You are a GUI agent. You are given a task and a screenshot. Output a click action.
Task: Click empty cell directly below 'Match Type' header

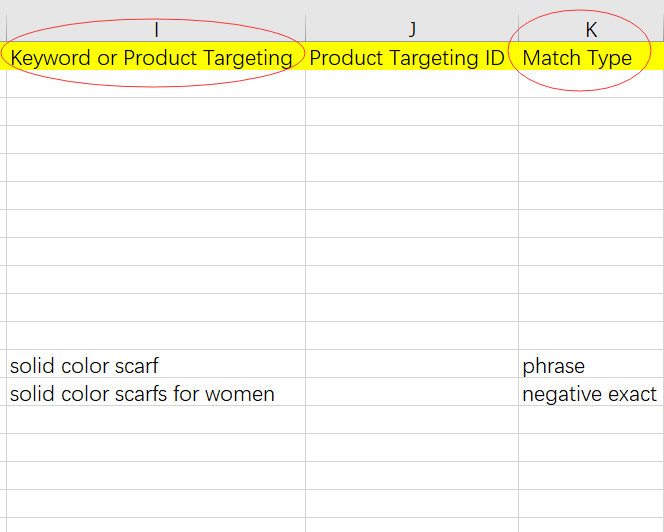(590, 84)
